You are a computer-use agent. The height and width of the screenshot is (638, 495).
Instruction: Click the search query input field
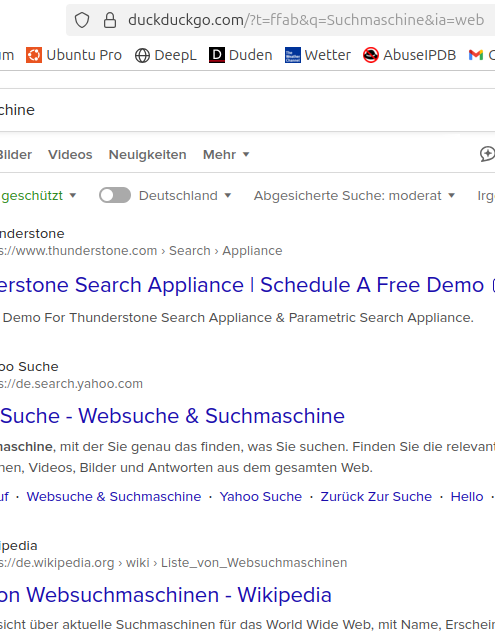[247, 110]
